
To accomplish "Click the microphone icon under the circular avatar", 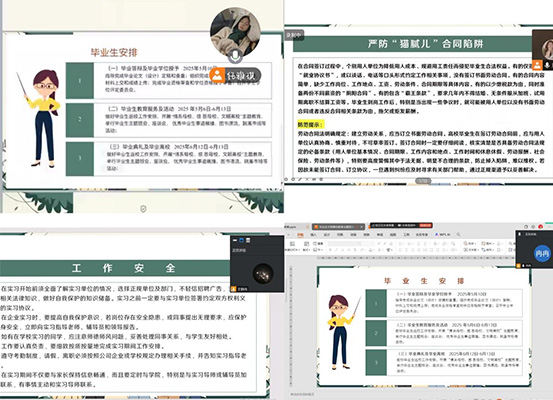I will coord(235,55).
